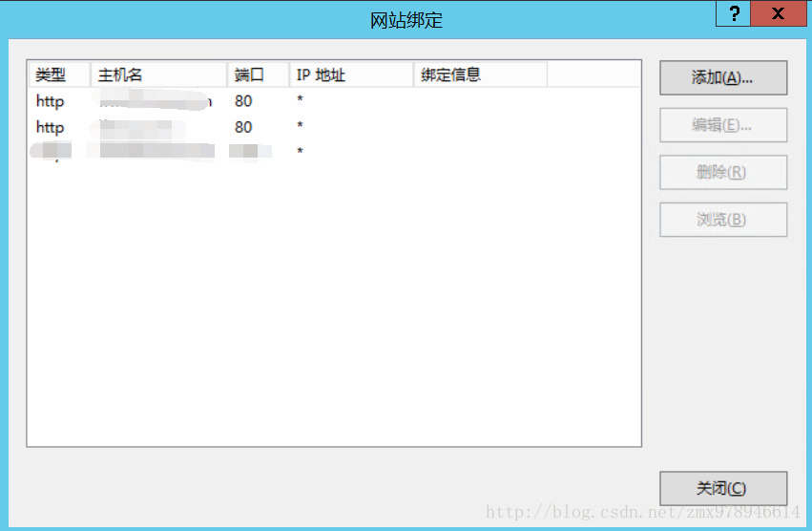
Task: Click the asterisk IP in third row
Action: click(x=300, y=152)
